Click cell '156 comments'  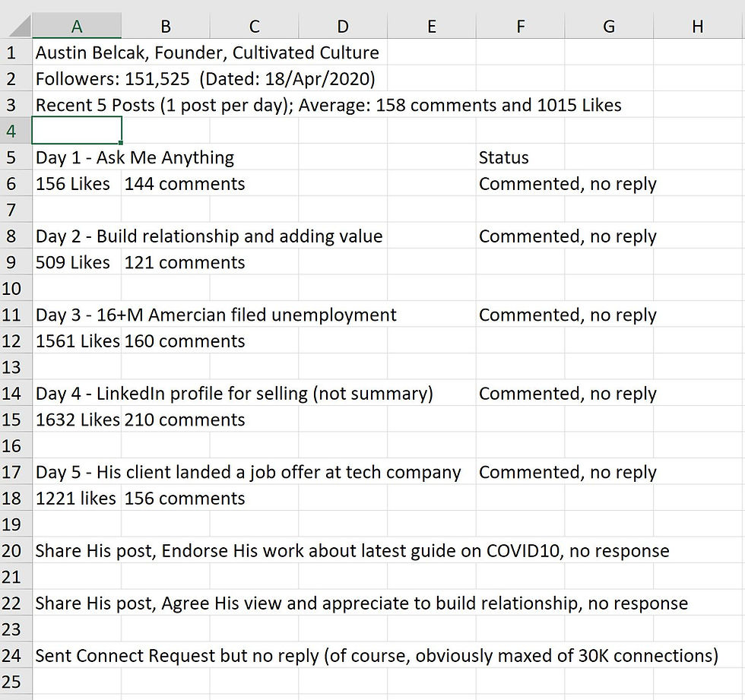[184, 498]
